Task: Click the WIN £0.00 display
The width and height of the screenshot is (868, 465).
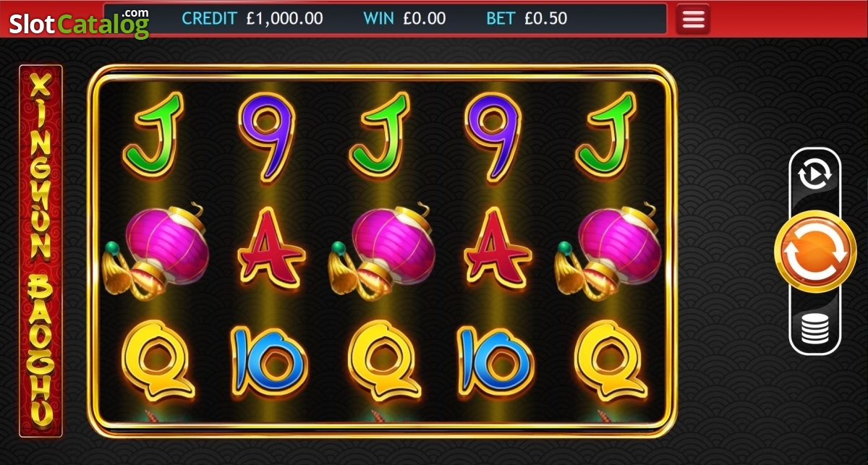Action: (404, 19)
